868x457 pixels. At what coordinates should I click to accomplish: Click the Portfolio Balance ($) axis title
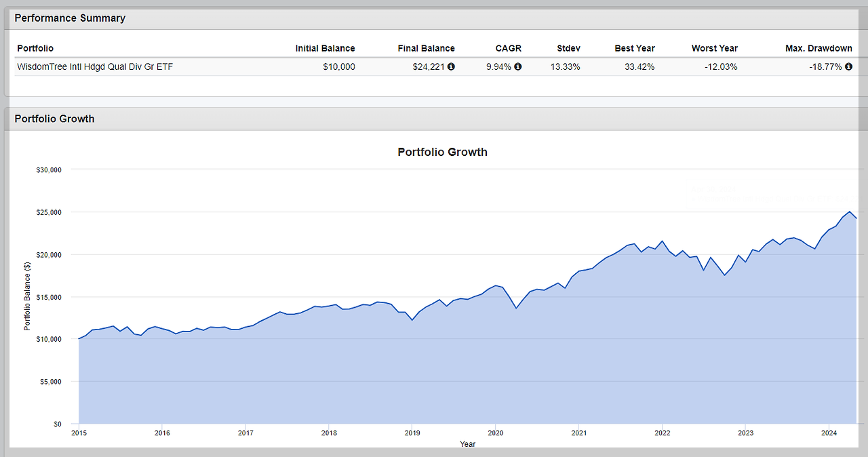pyautogui.click(x=27, y=297)
